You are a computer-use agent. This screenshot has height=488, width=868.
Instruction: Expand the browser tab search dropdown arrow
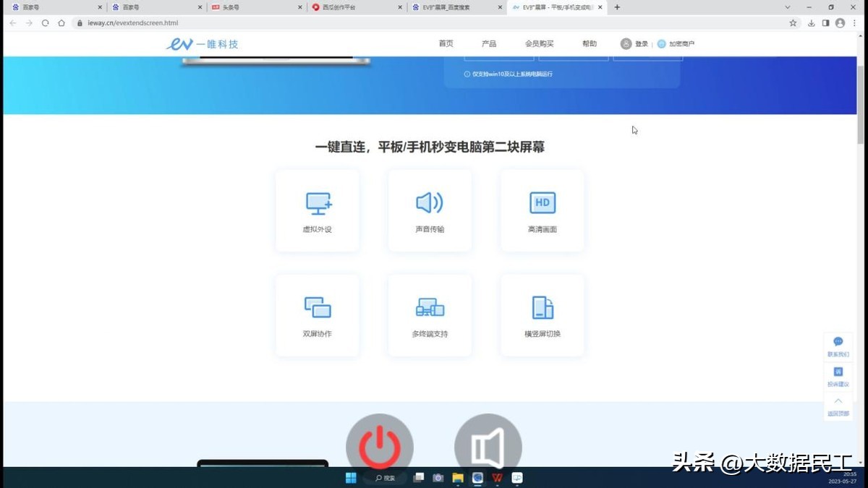click(x=788, y=7)
